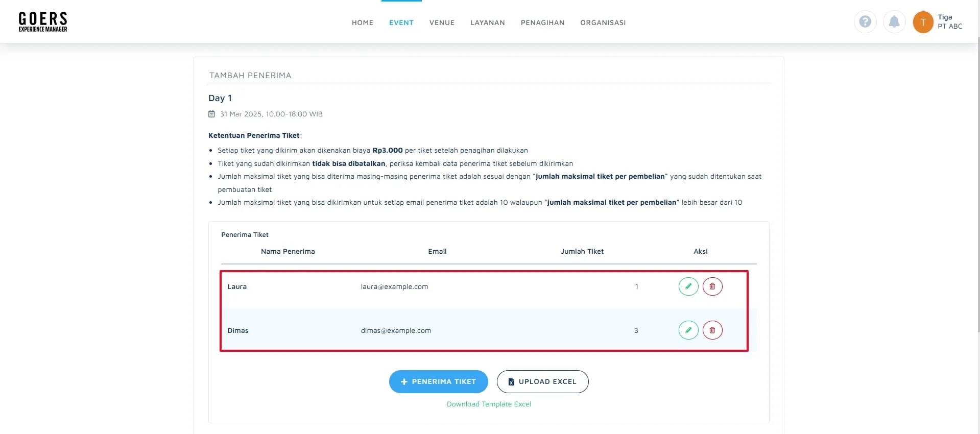Delete Laura's ticket recipient entry
The height and width of the screenshot is (434, 980).
(712, 286)
